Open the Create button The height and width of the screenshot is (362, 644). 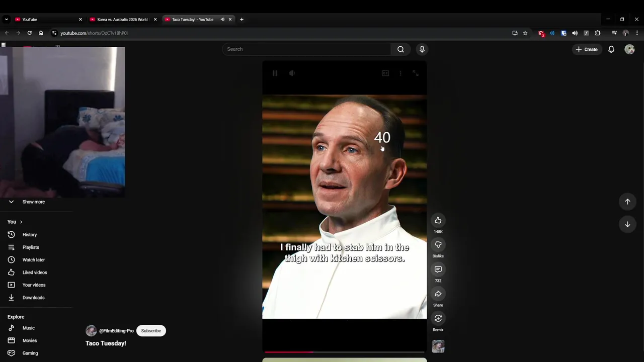click(x=587, y=49)
